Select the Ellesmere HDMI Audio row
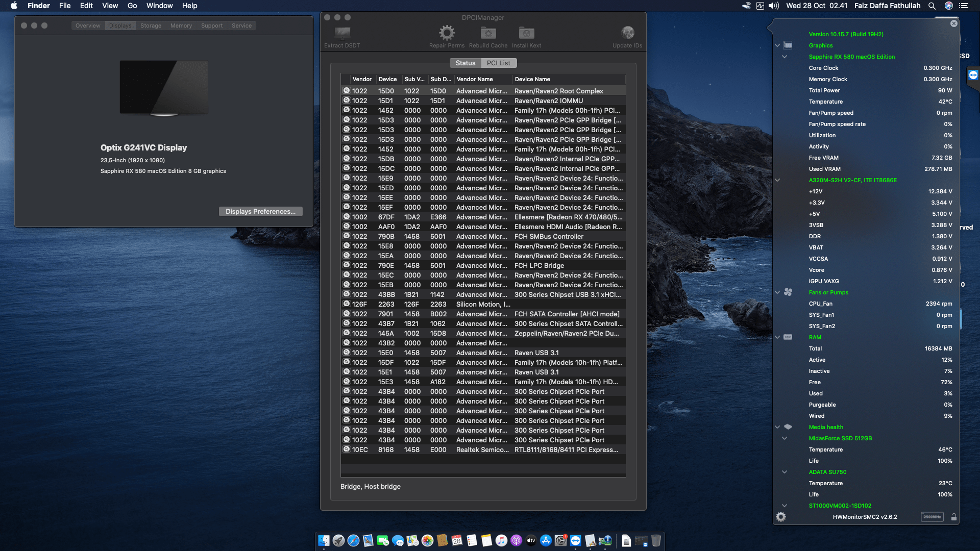This screenshot has width=980, height=551. click(x=483, y=227)
